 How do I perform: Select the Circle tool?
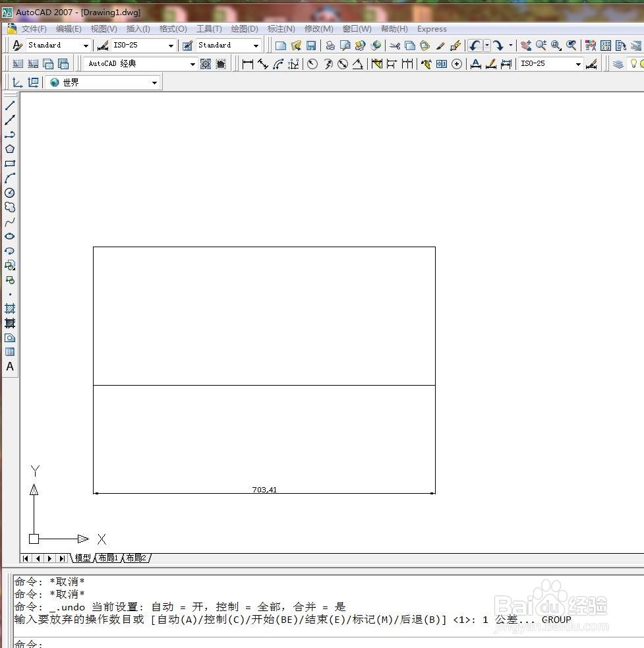coord(10,192)
